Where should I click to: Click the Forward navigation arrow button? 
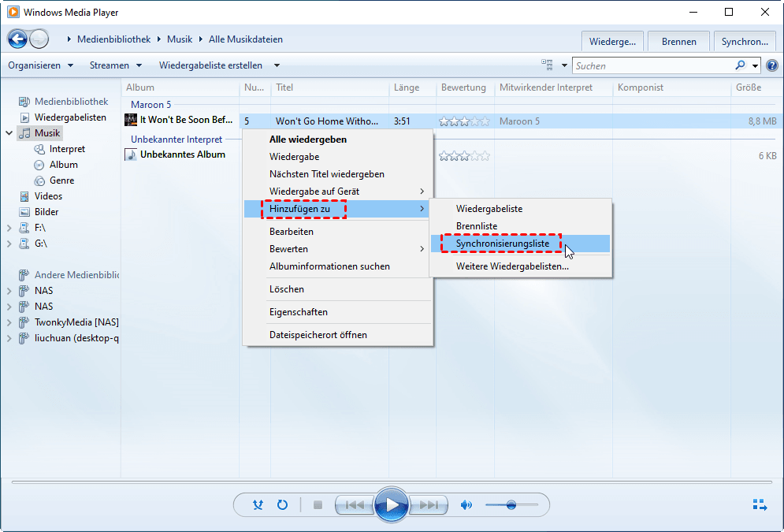[x=39, y=39]
